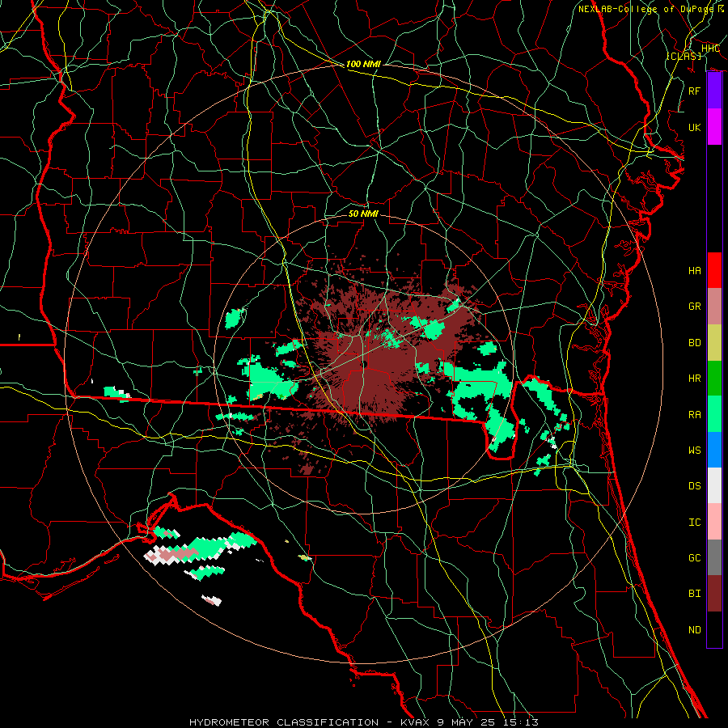Click the [CLAS] label above the legend
The height and width of the screenshot is (728, 728).
(x=684, y=56)
